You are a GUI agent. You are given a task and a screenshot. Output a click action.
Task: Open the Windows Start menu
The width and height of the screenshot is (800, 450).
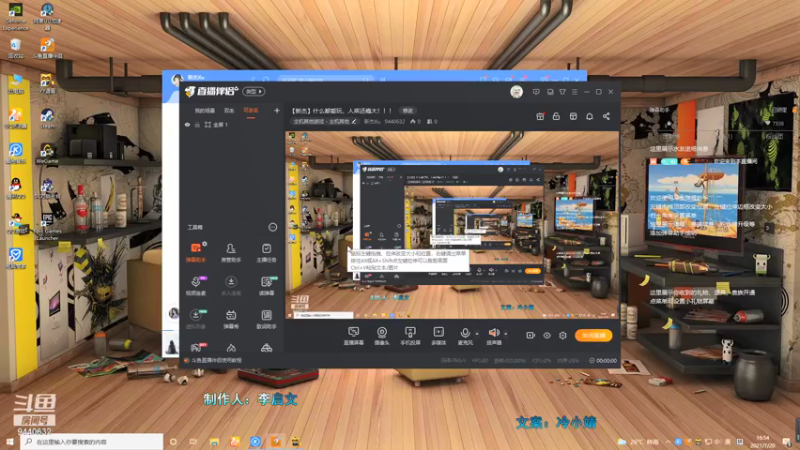point(9,442)
